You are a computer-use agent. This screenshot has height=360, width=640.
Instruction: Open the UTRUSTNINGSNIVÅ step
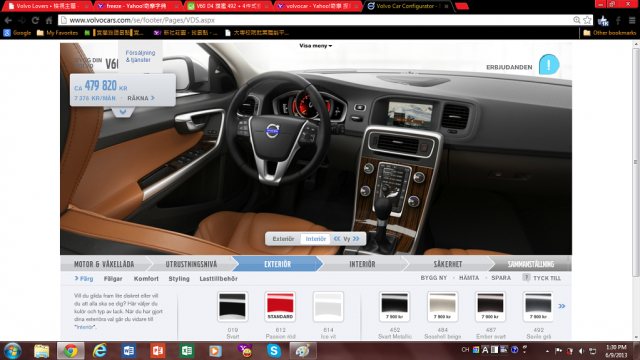pos(191,264)
